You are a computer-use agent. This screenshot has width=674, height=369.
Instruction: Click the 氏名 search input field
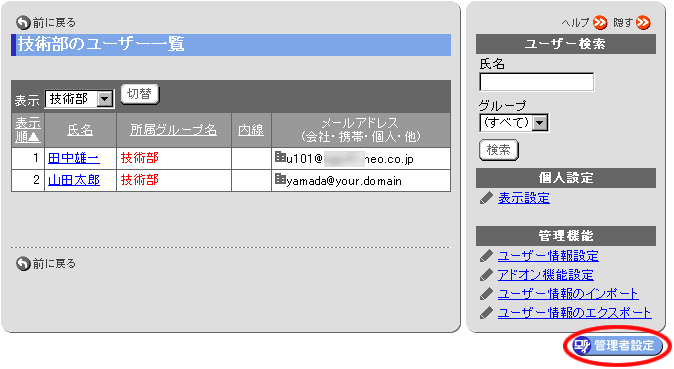point(536,82)
